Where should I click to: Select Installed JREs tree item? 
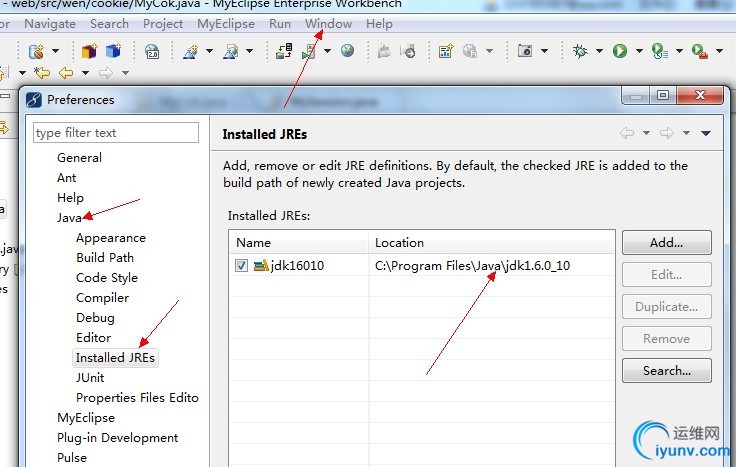115,358
